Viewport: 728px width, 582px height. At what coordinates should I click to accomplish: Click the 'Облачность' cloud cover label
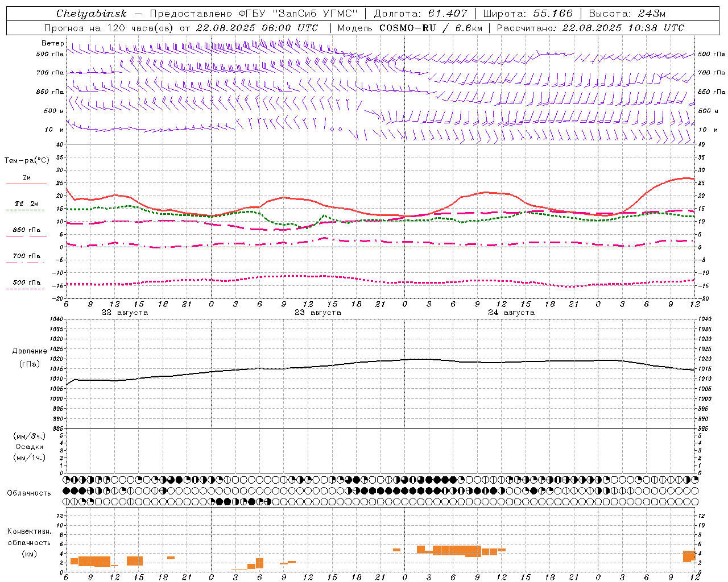[29, 493]
